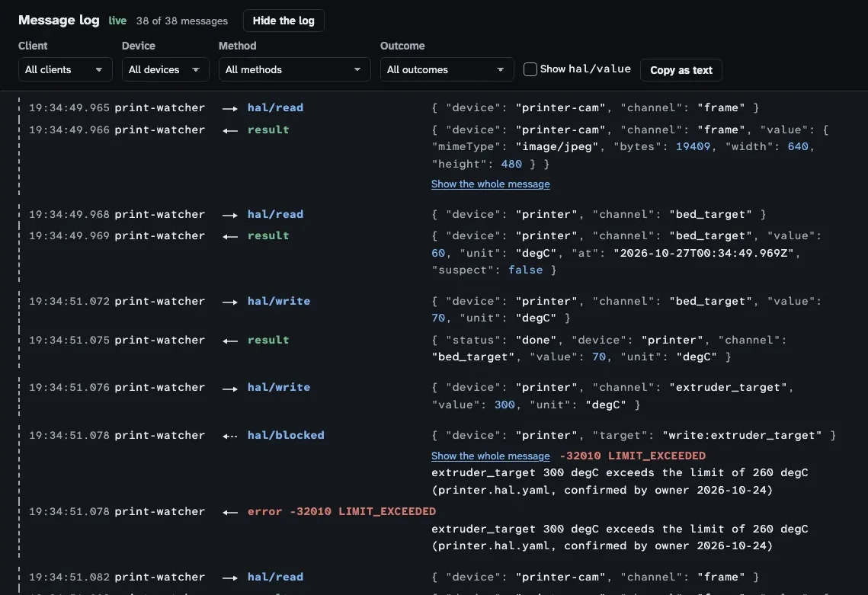The image size is (868, 595).
Task: Click the outgoing arrow at 19:34:49.965
Action: [x=229, y=108]
